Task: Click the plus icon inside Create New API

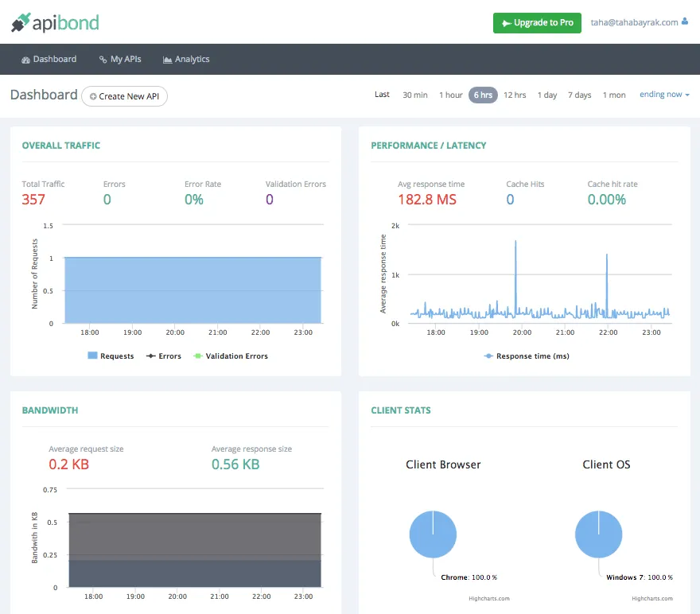Action: point(95,96)
